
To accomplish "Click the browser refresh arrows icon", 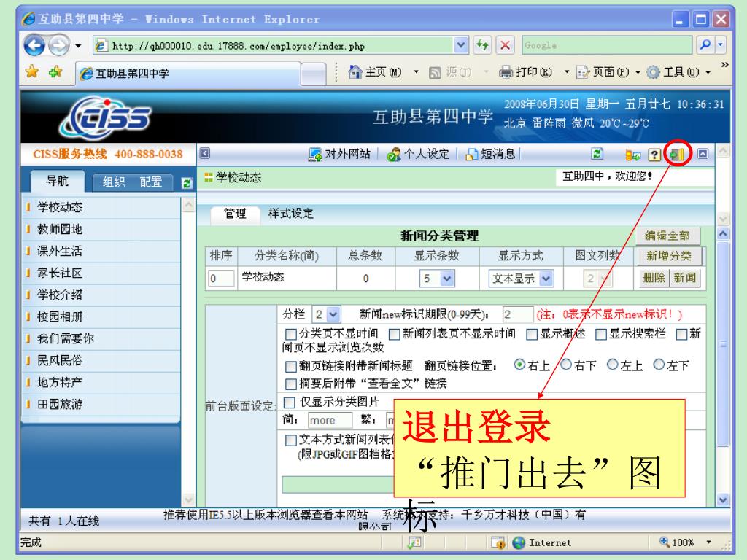I will click(483, 45).
